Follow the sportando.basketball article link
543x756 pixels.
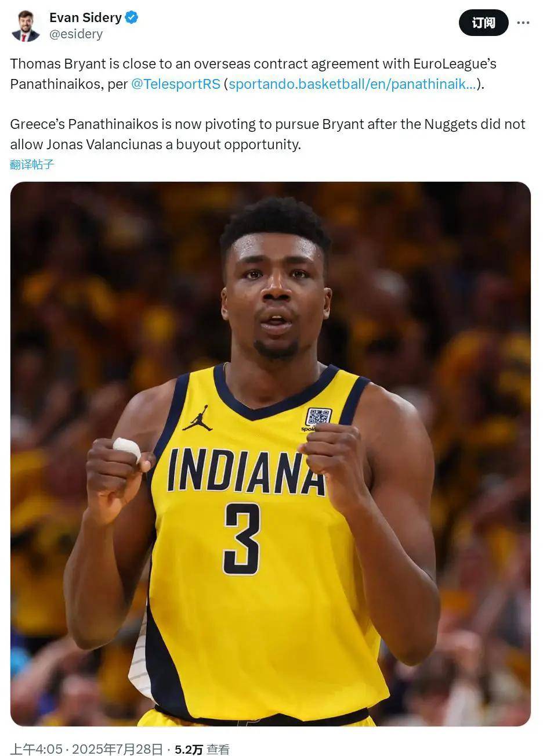352,84
